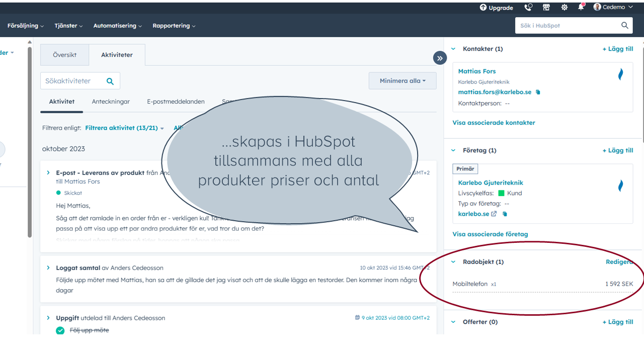This screenshot has height=362, width=644.
Task: Open the Karlebo Gjuteriteknik company link
Action: (x=491, y=183)
